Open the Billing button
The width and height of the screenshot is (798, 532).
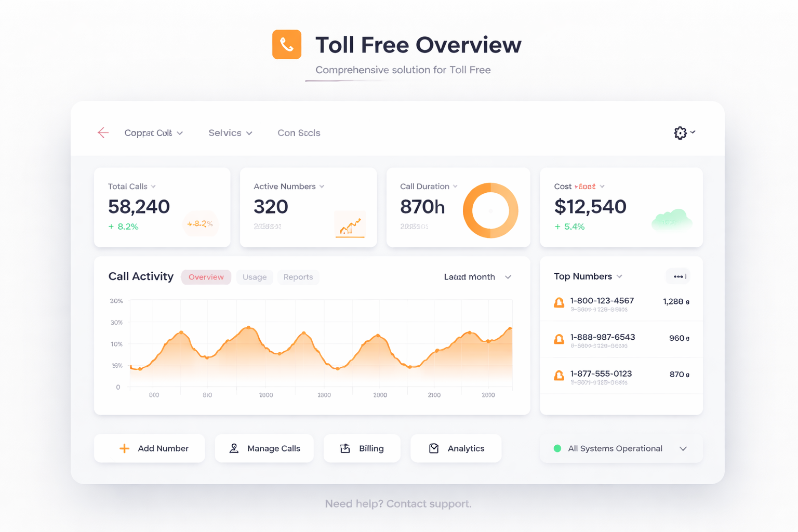362,448
